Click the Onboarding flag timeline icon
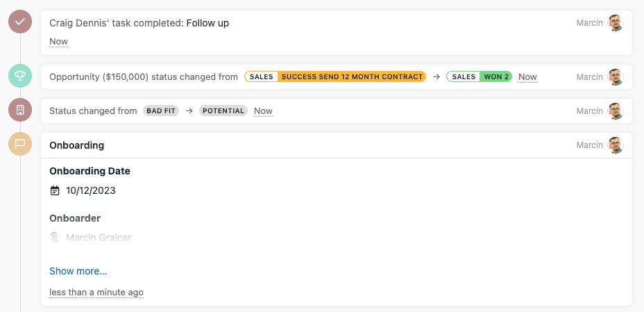This screenshot has width=644, height=312. [20, 145]
